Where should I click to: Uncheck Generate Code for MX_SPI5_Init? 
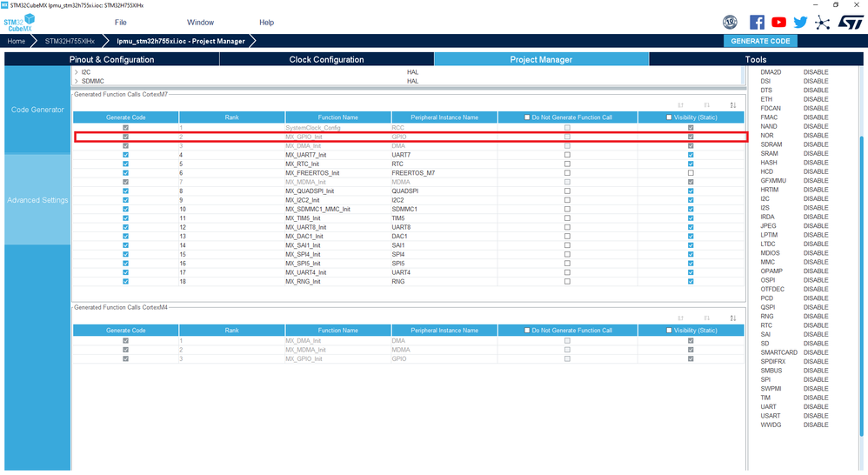pos(125,264)
